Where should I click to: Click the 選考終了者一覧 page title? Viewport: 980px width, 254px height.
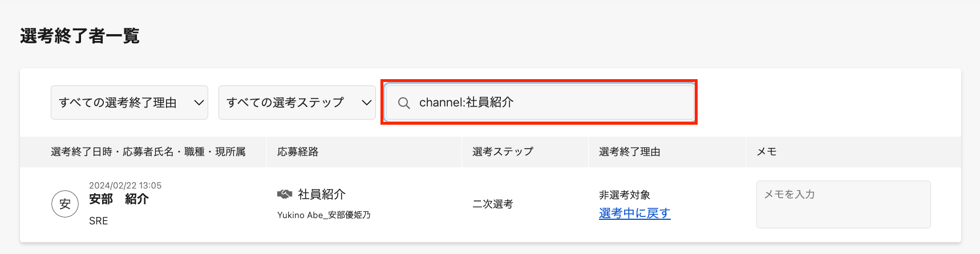pos(80,36)
